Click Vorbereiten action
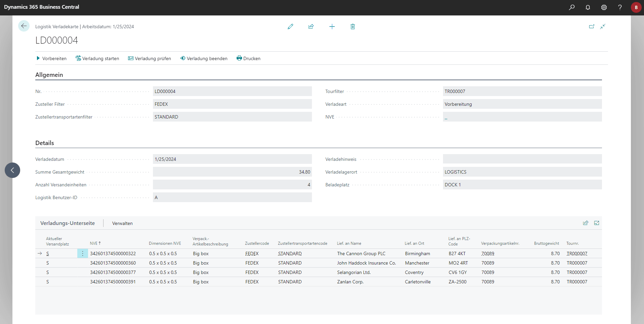The height and width of the screenshot is (324, 644). 51,58
